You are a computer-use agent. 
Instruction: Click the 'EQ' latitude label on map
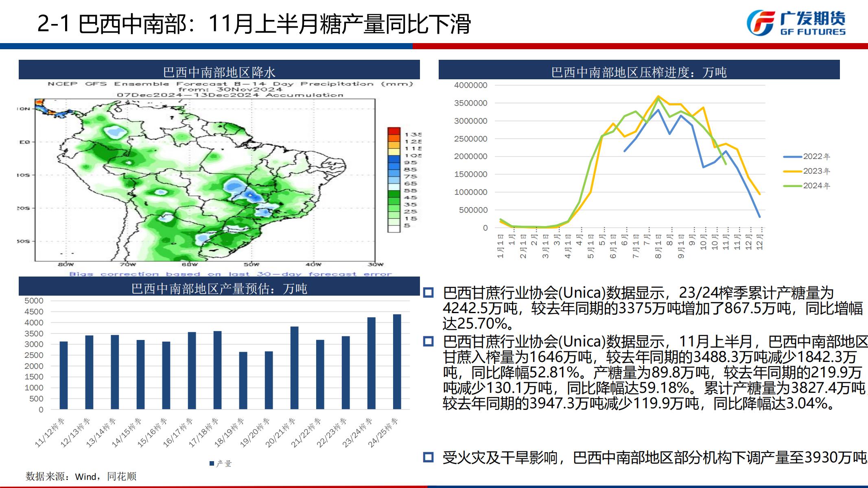(x=24, y=142)
